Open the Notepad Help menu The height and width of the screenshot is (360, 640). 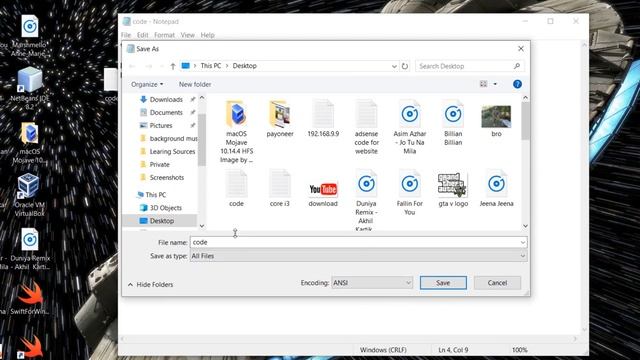coord(207,35)
